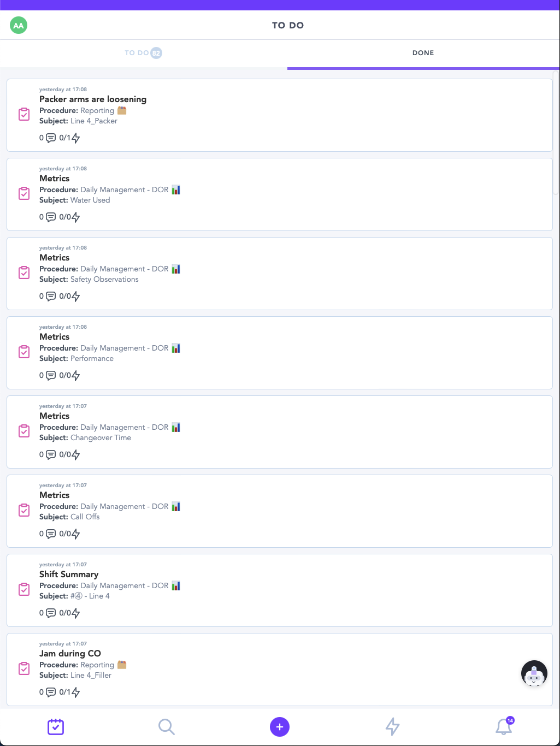Open the AA user avatar
The height and width of the screenshot is (746, 560).
pos(19,25)
